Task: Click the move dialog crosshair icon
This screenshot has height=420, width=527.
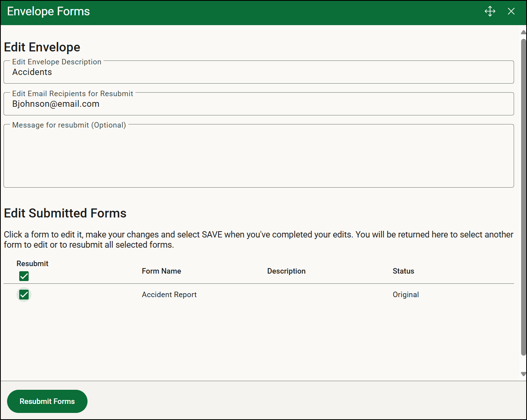Action: (x=490, y=11)
